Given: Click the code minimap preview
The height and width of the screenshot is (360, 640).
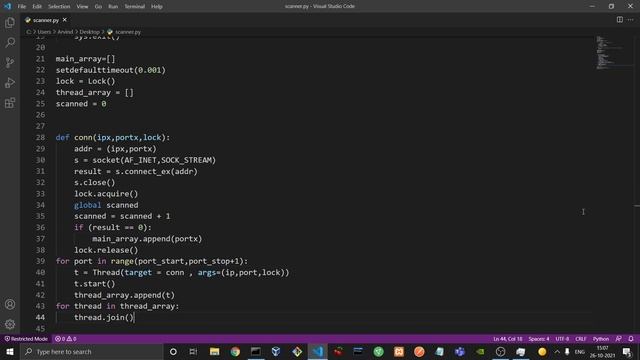Looking at the screenshot, I should pos(609,53).
